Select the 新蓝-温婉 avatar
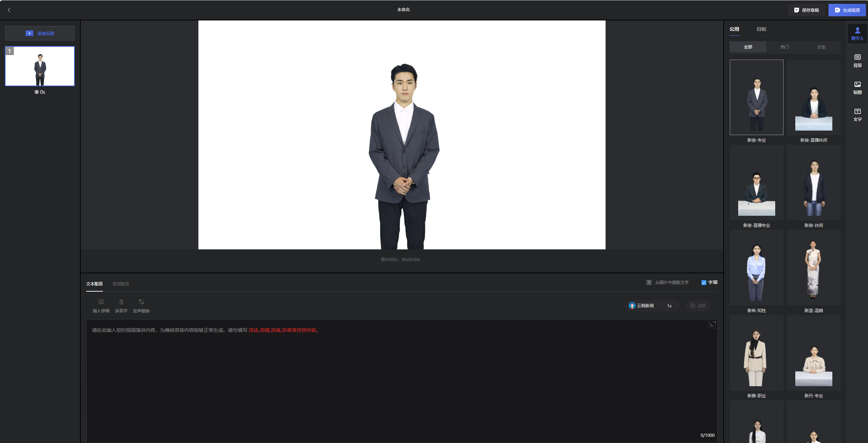Image resolution: width=868 pixels, height=443 pixels. (x=814, y=268)
